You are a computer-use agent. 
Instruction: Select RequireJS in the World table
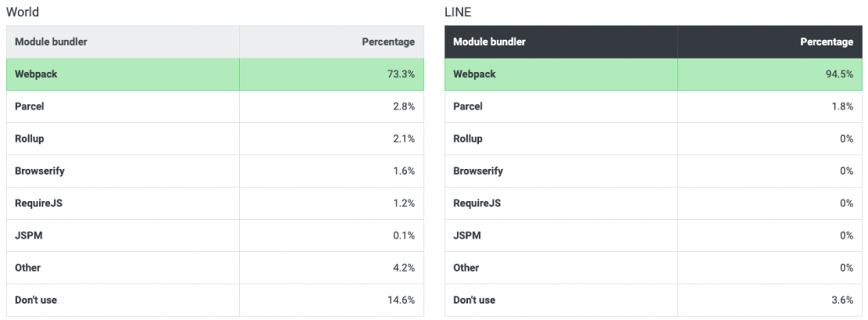click(39, 203)
